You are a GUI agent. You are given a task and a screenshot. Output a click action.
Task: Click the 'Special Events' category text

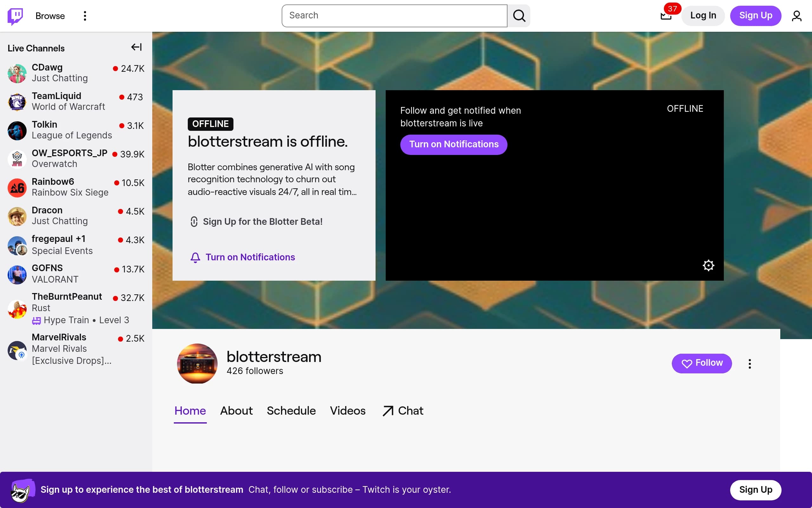tap(62, 251)
